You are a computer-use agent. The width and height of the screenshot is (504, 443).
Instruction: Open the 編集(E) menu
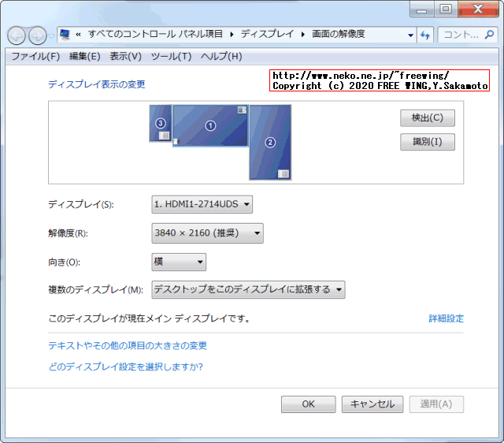pyautogui.click(x=85, y=56)
